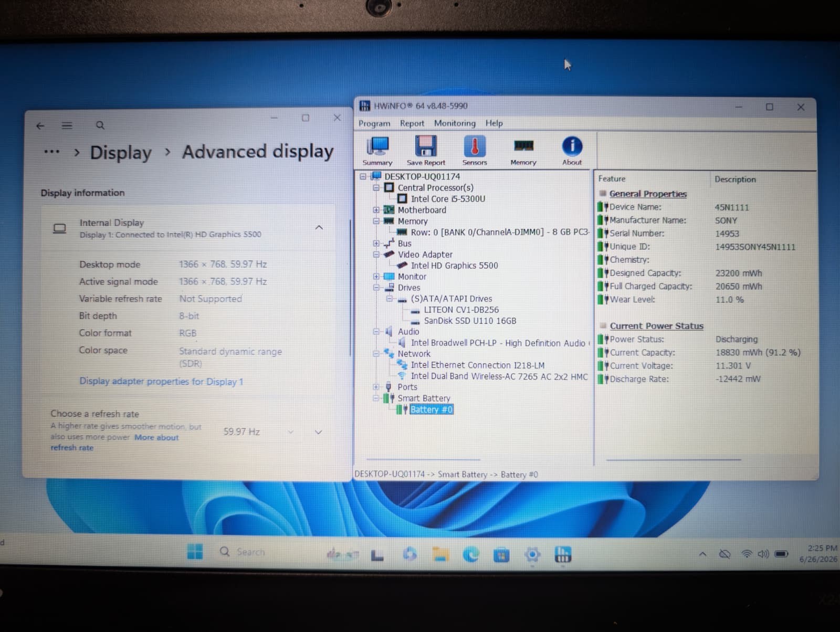This screenshot has height=632, width=840.
Task: Click Discharge Rate -12442 mW value
Action: [738, 379]
